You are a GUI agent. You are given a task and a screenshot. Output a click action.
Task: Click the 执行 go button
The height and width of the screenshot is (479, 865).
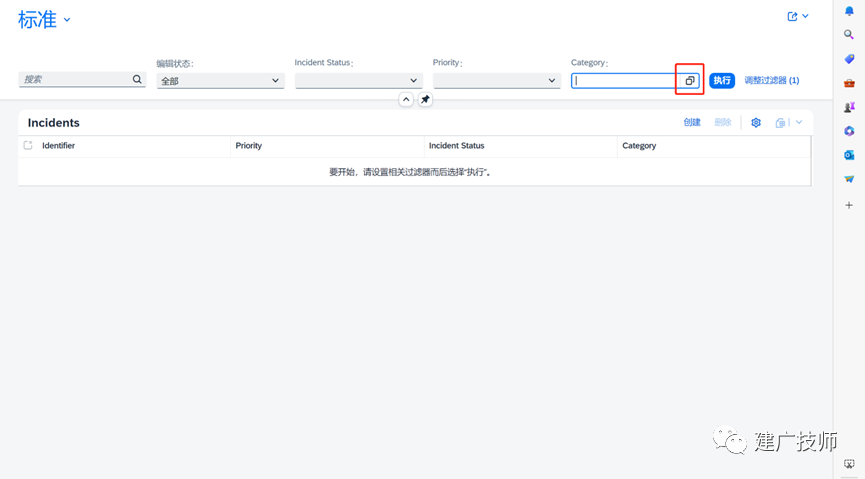click(722, 81)
